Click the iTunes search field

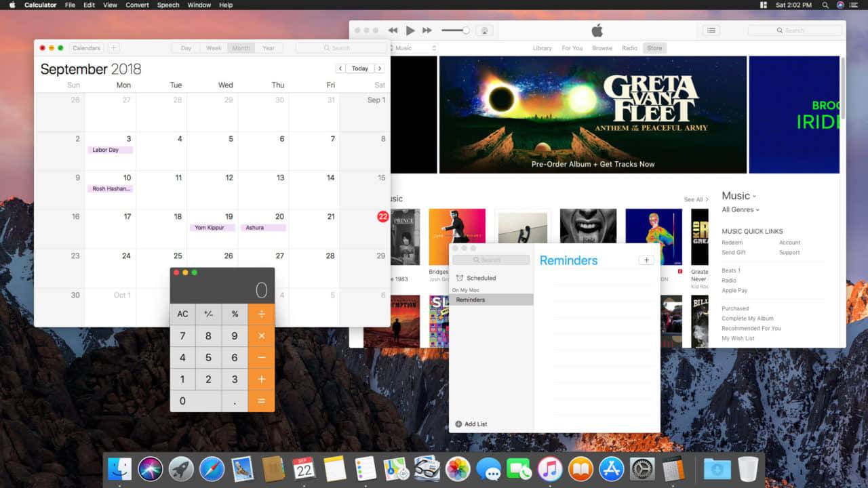point(795,30)
